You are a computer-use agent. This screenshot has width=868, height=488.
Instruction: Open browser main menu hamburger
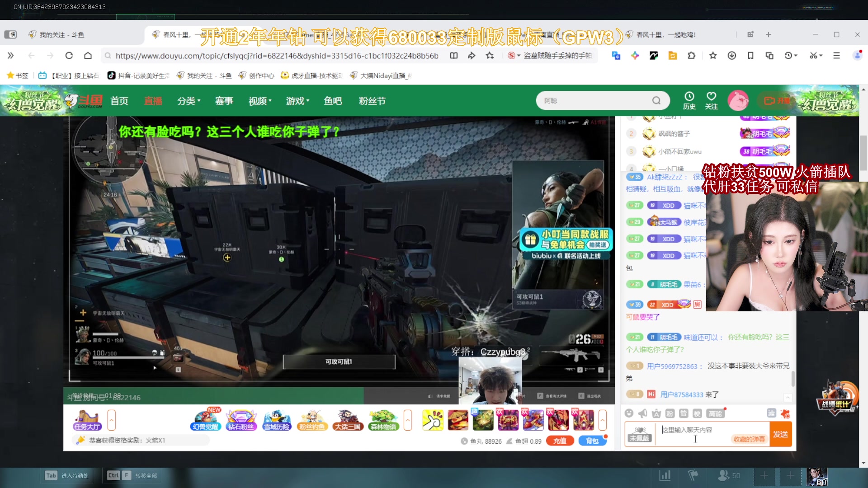(837, 56)
